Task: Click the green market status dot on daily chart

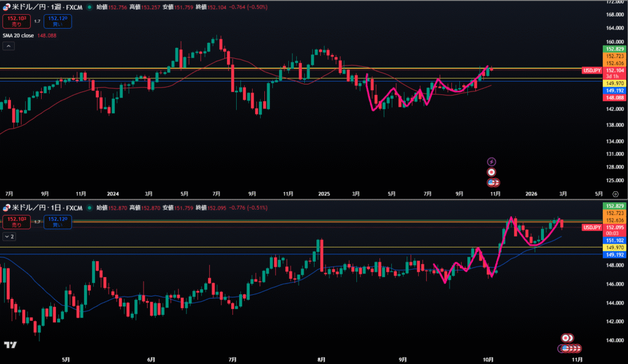Action: [90, 208]
